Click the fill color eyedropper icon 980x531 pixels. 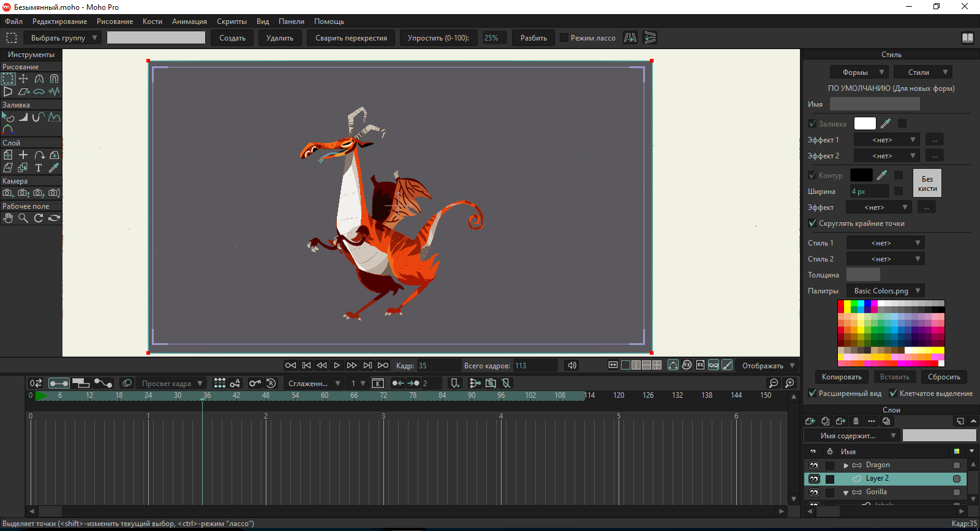(x=886, y=124)
